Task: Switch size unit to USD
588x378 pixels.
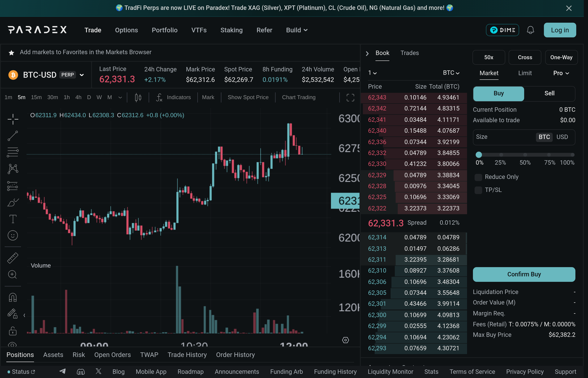Action: 562,137
